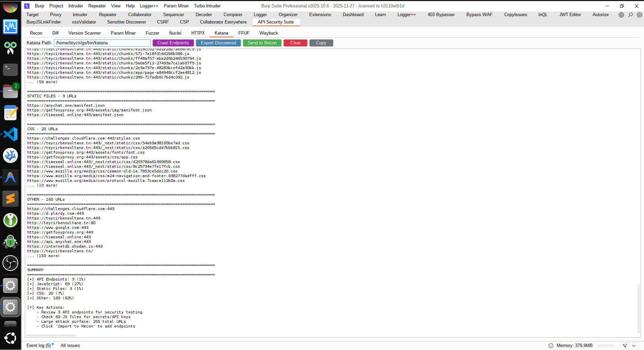Open the Burp browser globe icon
The width and height of the screenshot is (644, 350).
621,15
